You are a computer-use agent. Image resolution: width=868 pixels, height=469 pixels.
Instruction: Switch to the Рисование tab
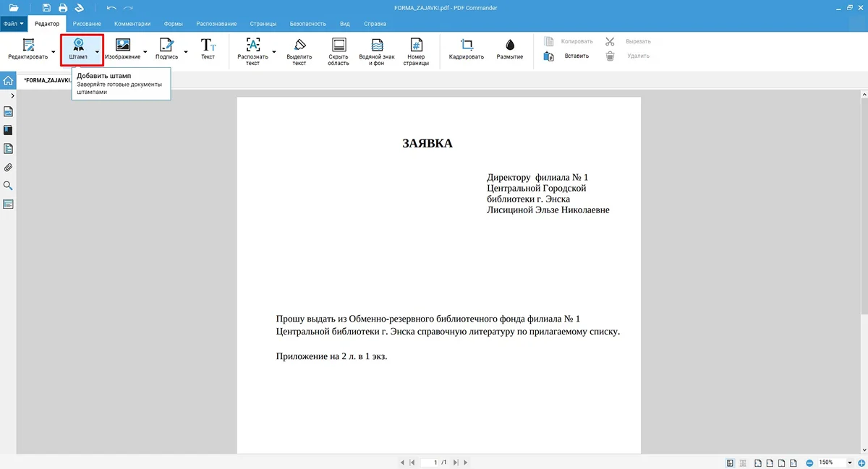tap(87, 24)
